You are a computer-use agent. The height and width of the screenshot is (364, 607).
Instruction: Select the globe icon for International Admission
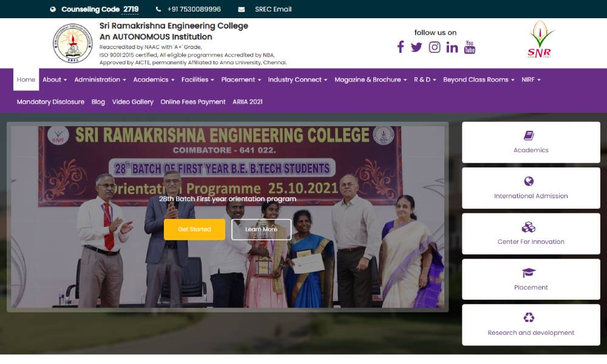pyautogui.click(x=529, y=181)
